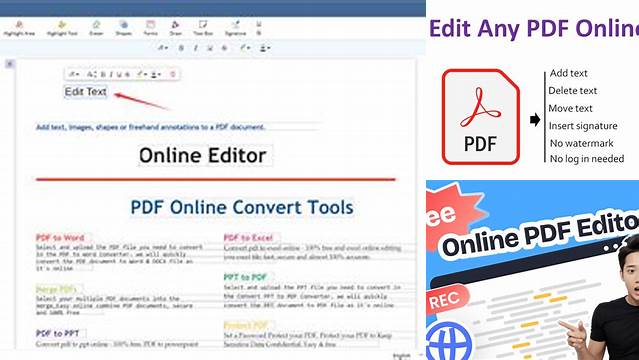
Task: Pick the Draw tool
Action: click(x=175, y=29)
